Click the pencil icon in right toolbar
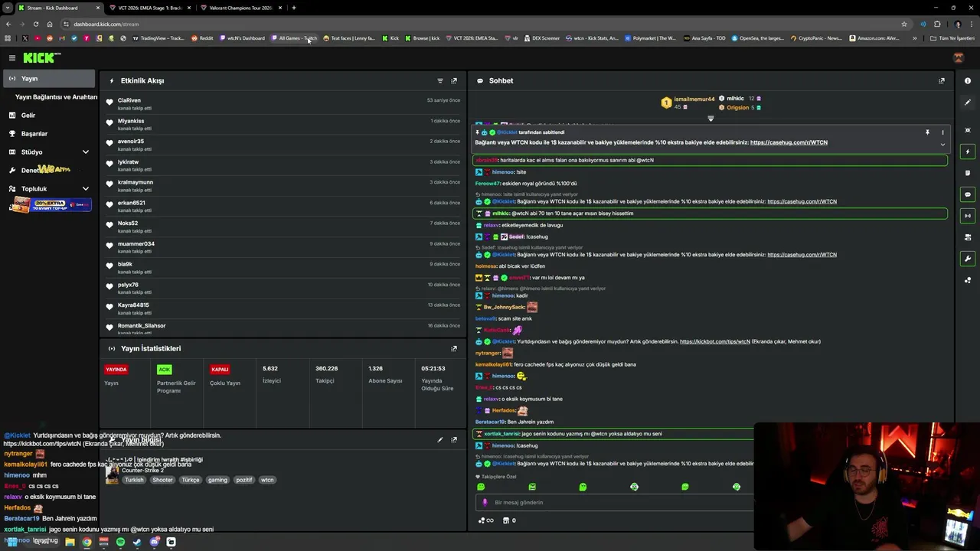This screenshot has height=551, width=980. 968,103
